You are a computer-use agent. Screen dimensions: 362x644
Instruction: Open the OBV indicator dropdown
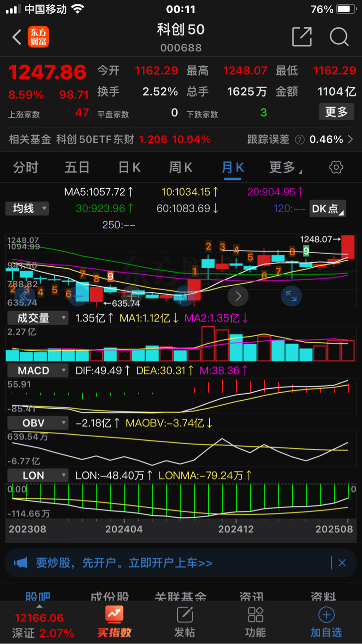(x=38, y=423)
